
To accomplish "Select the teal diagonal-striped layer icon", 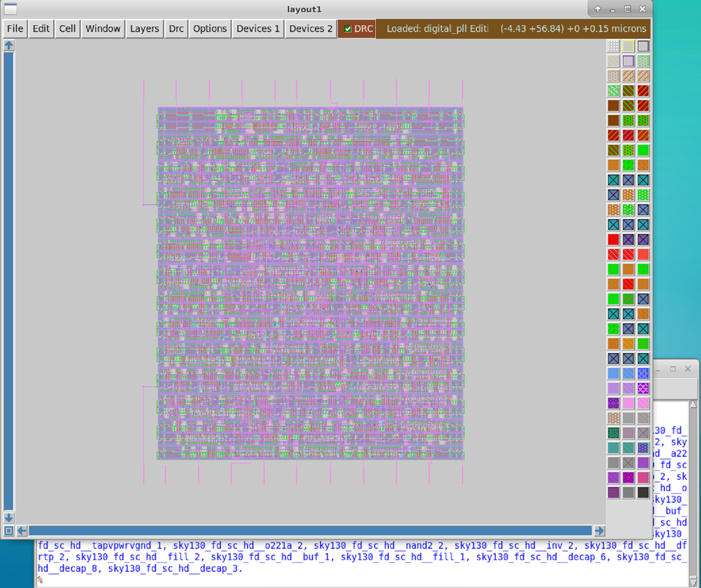I will tap(628, 448).
